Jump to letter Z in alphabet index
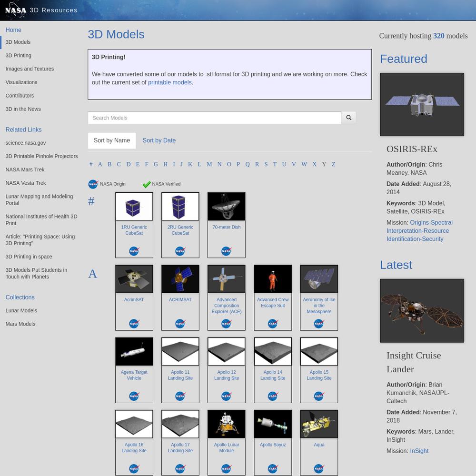This screenshot has width=476, height=476. (x=333, y=164)
